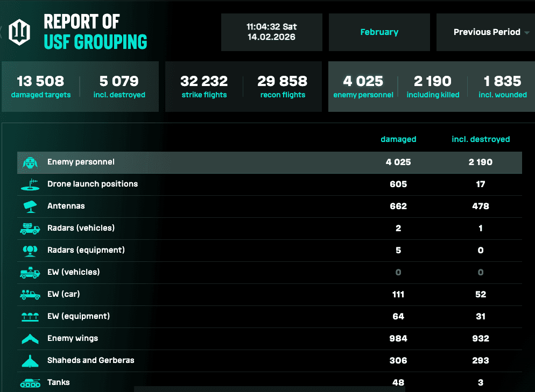Click the Antennas row icon
This screenshot has height=392, width=535.
click(x=30, y=206)
